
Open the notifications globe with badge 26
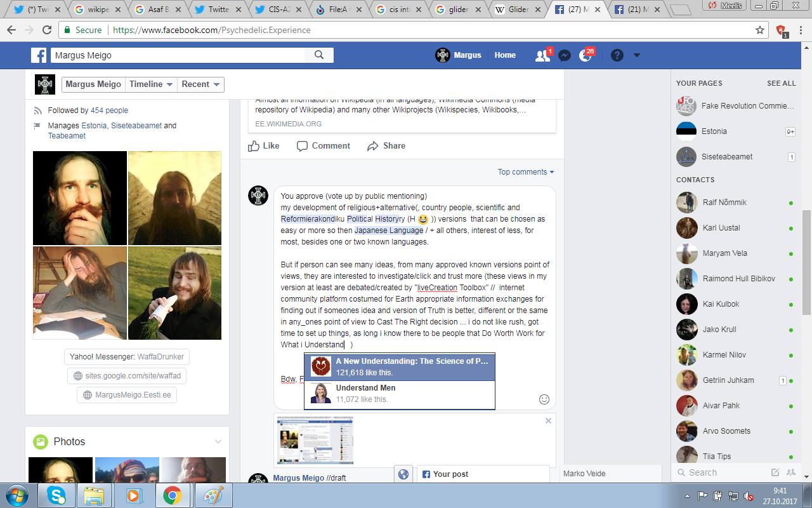[x=586, y=55]
